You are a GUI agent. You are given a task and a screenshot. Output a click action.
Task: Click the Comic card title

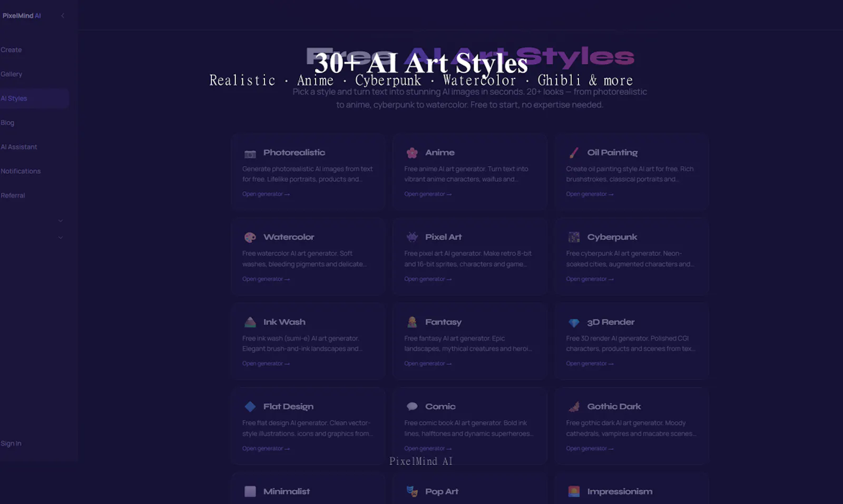440,407
